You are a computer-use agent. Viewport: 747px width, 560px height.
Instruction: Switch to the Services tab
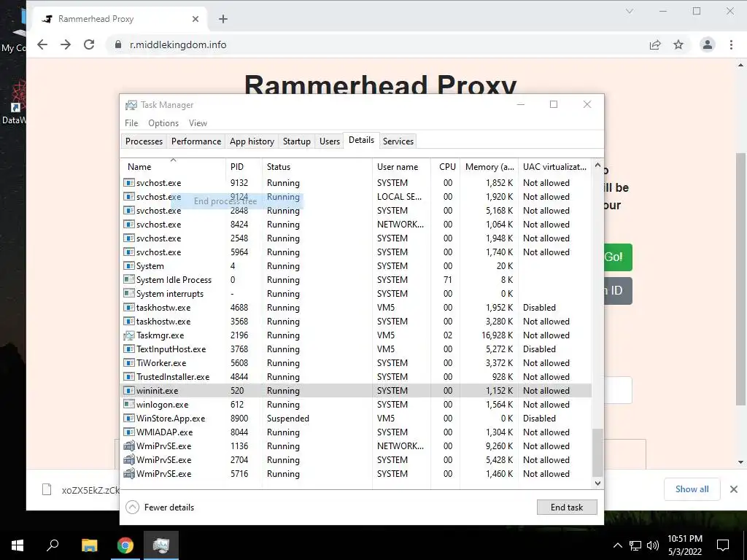click(x=398, y=141)
